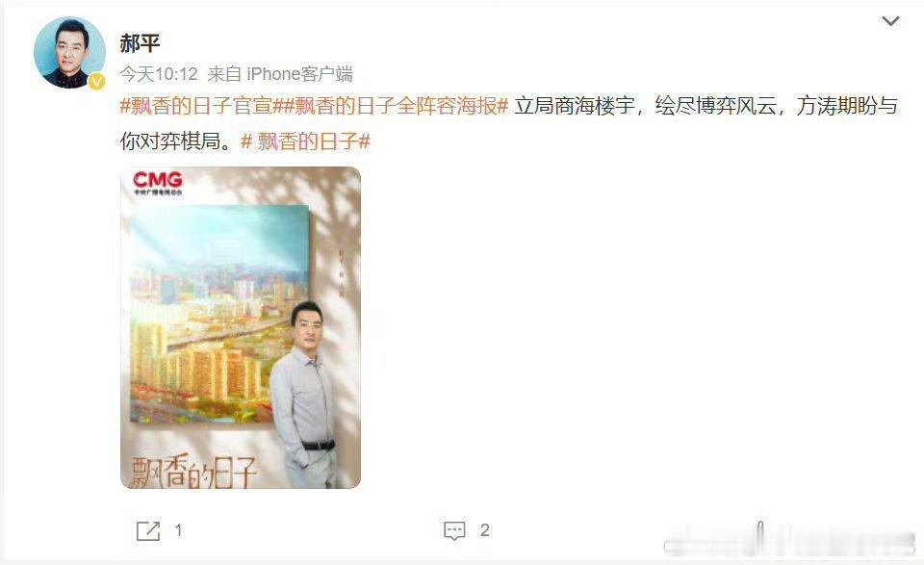The width and height of the screenshot is (924, 565).
Task: Click the 飘香的日子 title on the poster
Action: click(x=193, y=472)
